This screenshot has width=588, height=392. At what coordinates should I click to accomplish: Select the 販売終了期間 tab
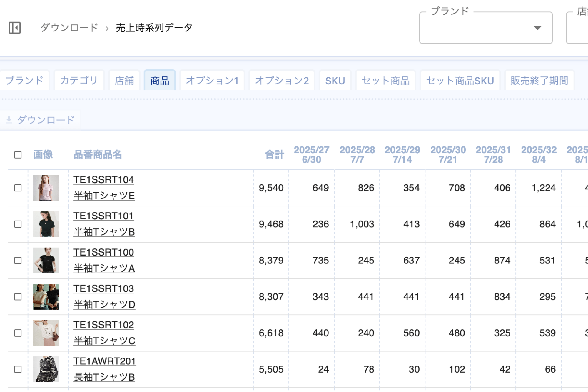539,80
